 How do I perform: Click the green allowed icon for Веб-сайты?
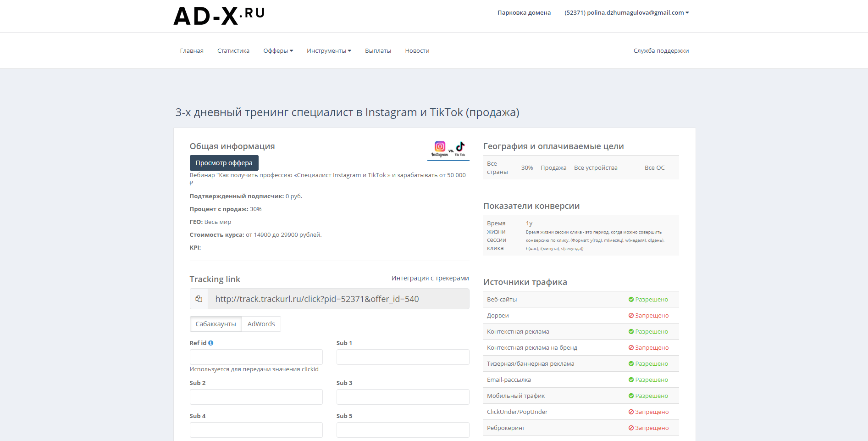tap(631, 299)
